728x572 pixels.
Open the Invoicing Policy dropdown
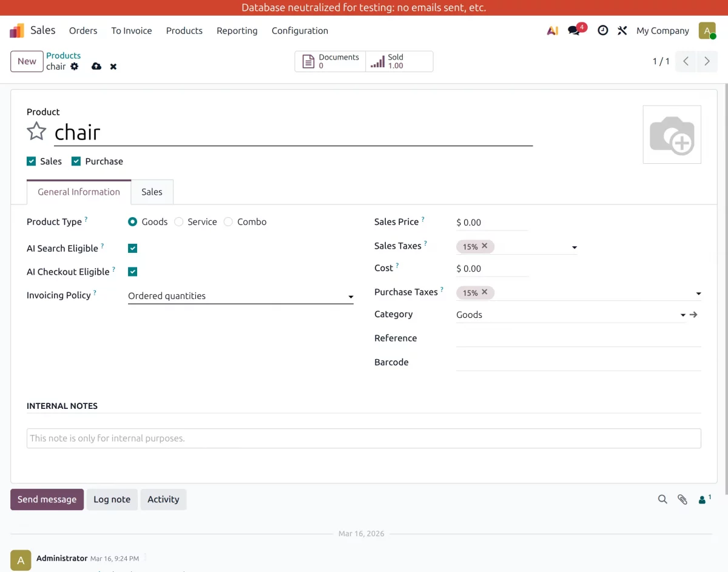click(x=350, y=297)
